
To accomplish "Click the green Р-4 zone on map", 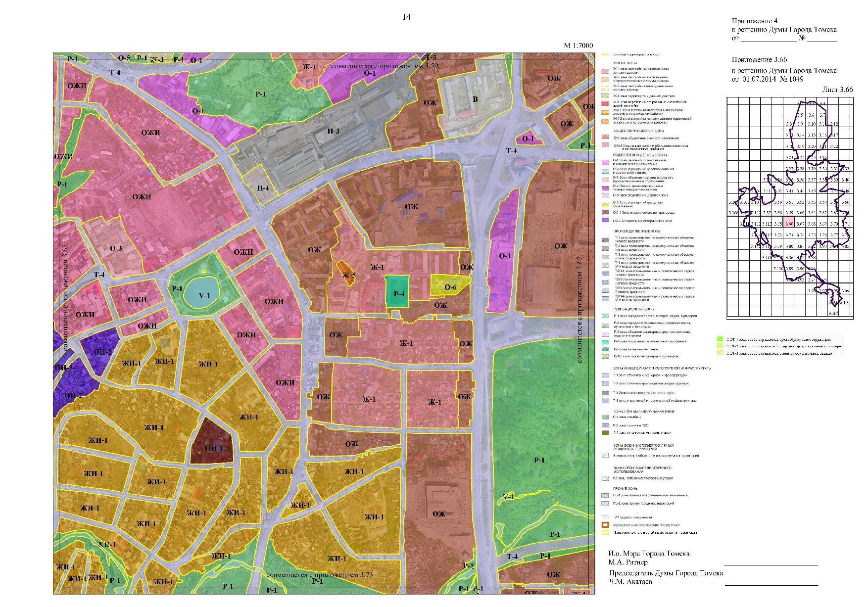I will 397,292.
